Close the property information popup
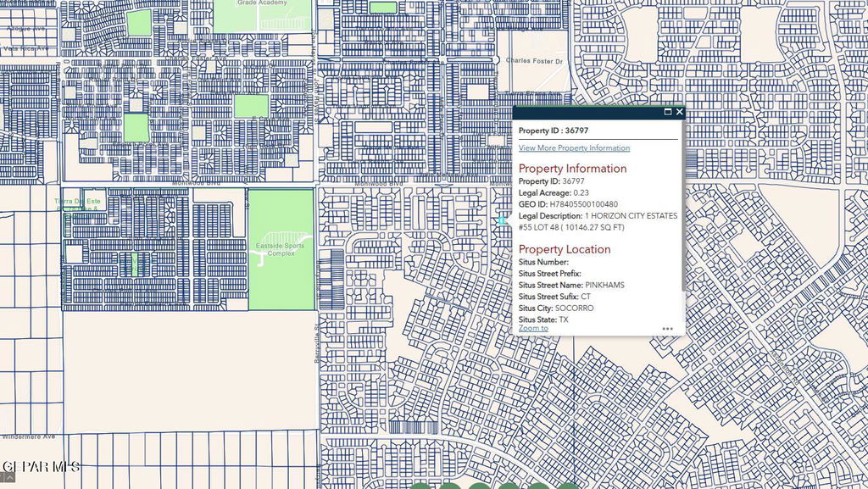The image size is (868, 489). [679, 112]
